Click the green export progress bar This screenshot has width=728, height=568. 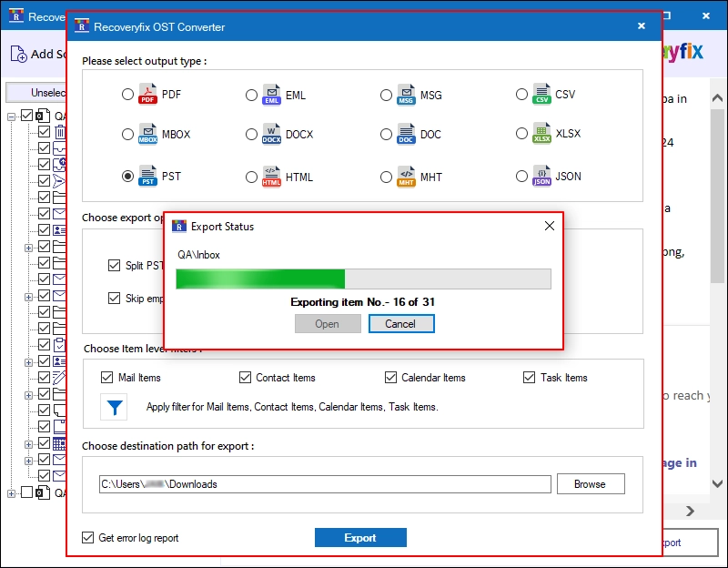coord(363,279)
